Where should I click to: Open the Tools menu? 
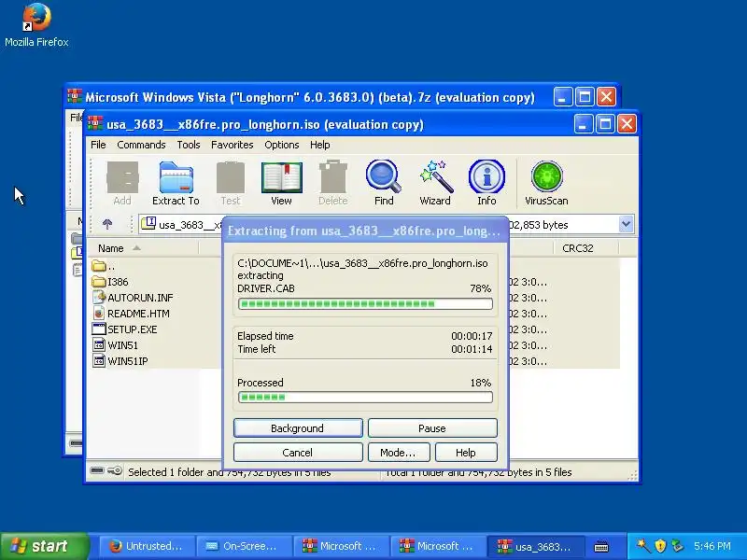pyautogui.click(x=189, y=145)
